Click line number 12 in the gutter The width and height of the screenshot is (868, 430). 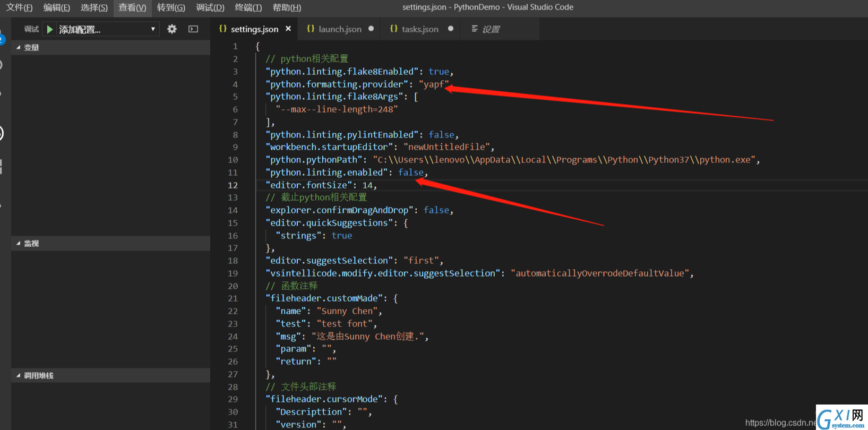[233, 185]
